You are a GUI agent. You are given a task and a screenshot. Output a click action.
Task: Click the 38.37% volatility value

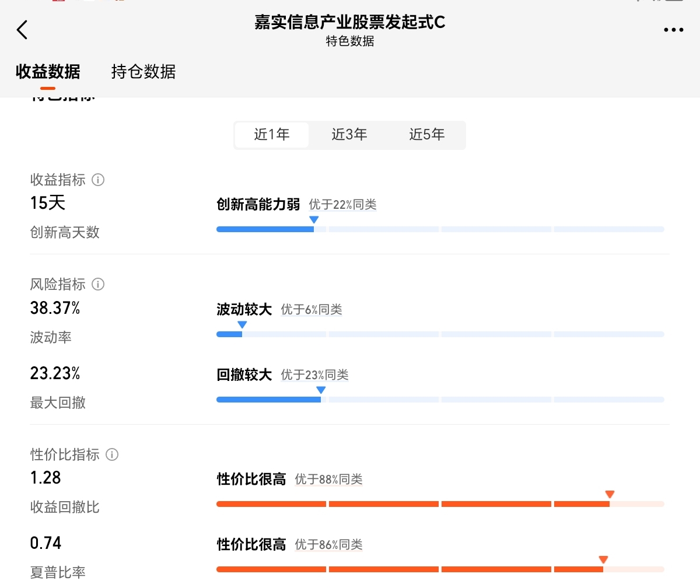coord(55,308)
